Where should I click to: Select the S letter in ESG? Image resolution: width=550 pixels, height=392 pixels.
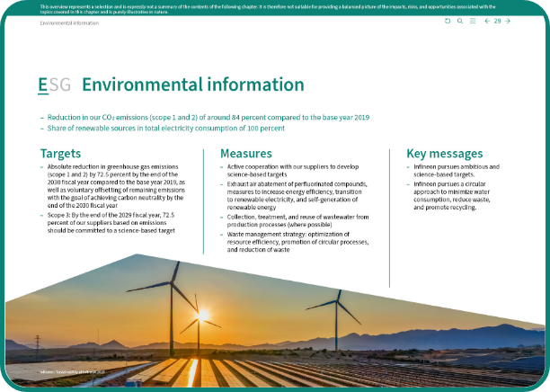53,85
